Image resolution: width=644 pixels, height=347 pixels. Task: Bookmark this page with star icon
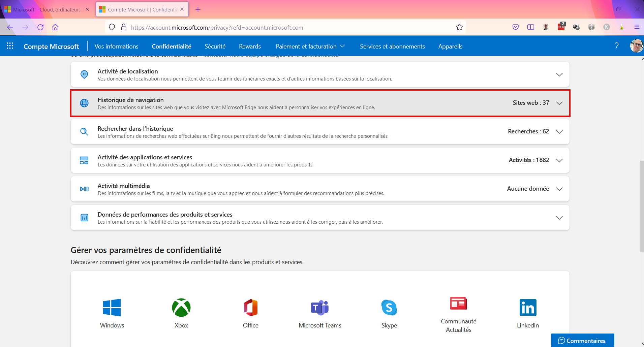point(459,27)
